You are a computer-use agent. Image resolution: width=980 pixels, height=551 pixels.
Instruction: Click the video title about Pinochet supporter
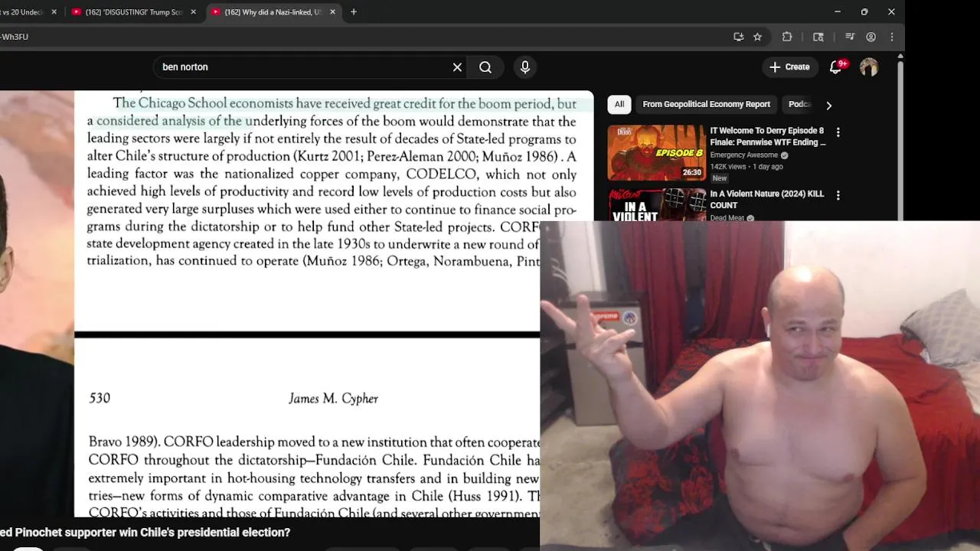click(x=145, y=533)
